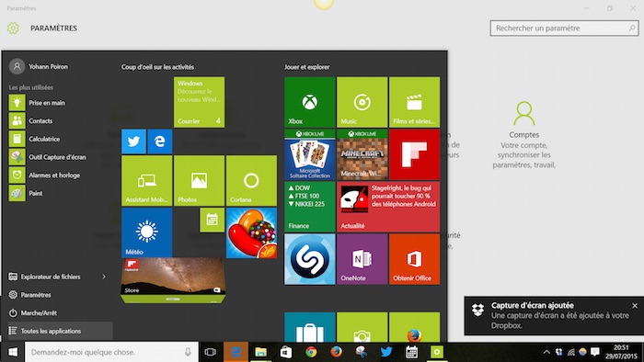
Task: Open the Capture d'écran ajoutée notification
Action: coord(554,316)
